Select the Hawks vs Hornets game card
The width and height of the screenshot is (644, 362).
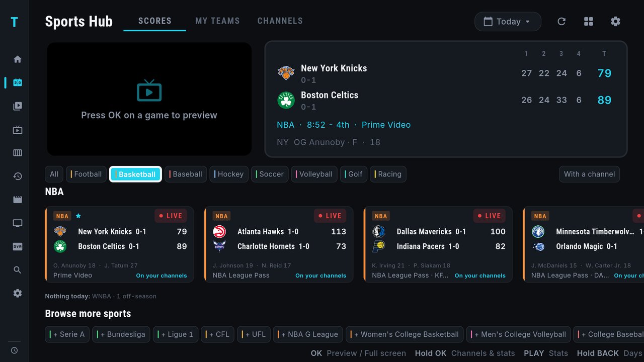[x=279, y=244]
